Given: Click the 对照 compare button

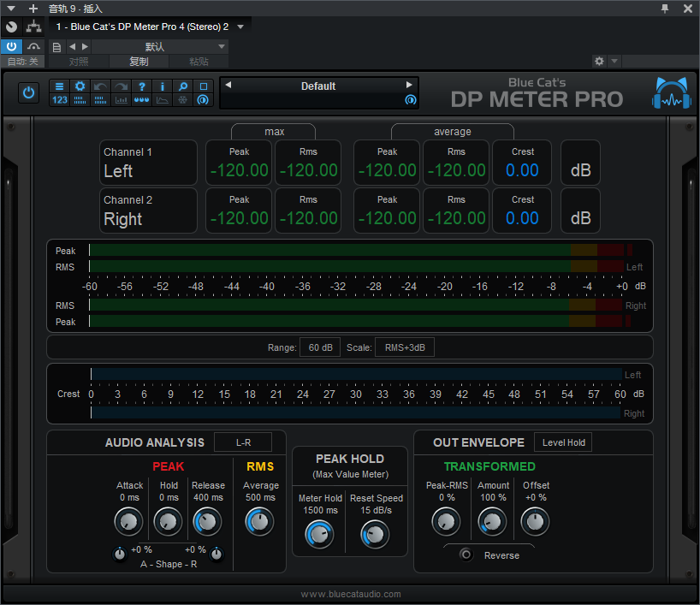Looking at the screenshot, I should (79, 62).
